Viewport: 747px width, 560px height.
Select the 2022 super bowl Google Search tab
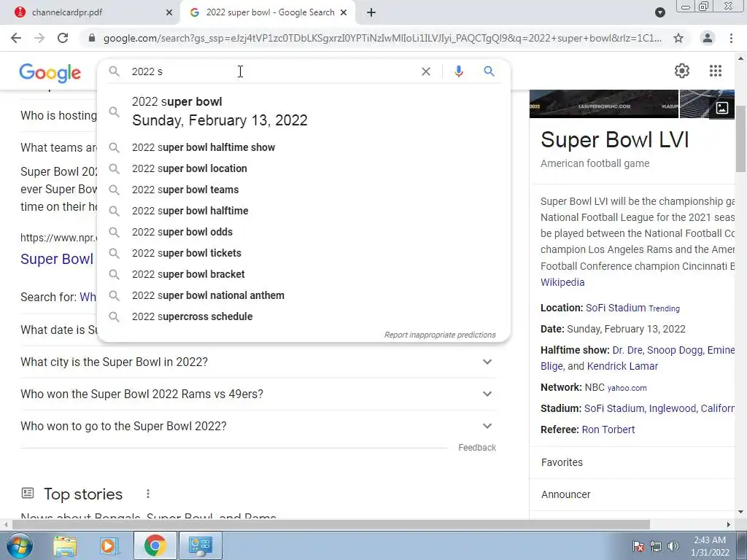267,13
